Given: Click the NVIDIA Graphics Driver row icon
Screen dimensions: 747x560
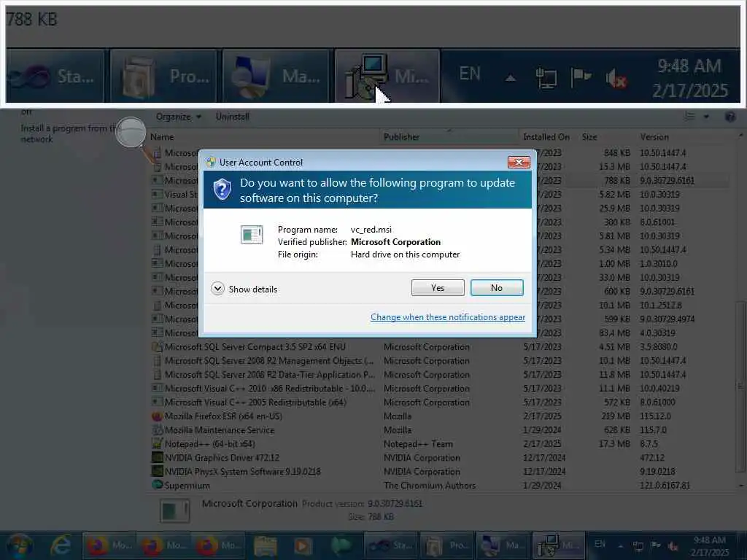Looking at the screenshot, I should [157, 458].
